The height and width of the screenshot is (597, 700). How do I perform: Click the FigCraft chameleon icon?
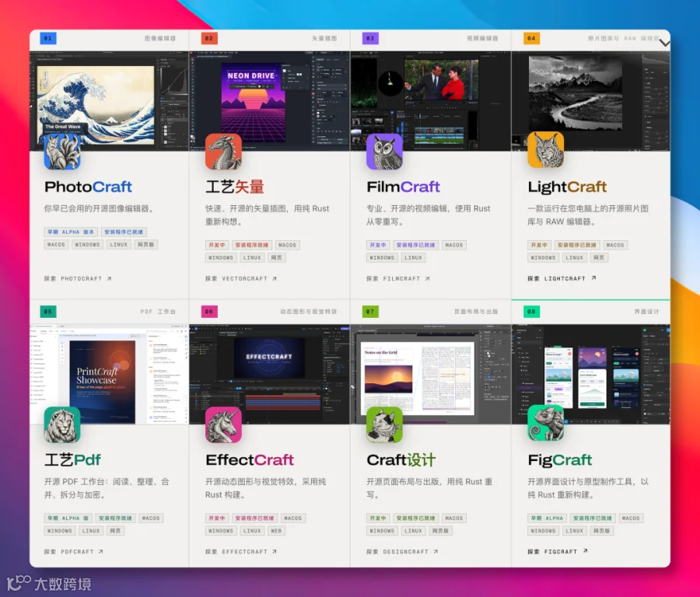coord(545,423)
